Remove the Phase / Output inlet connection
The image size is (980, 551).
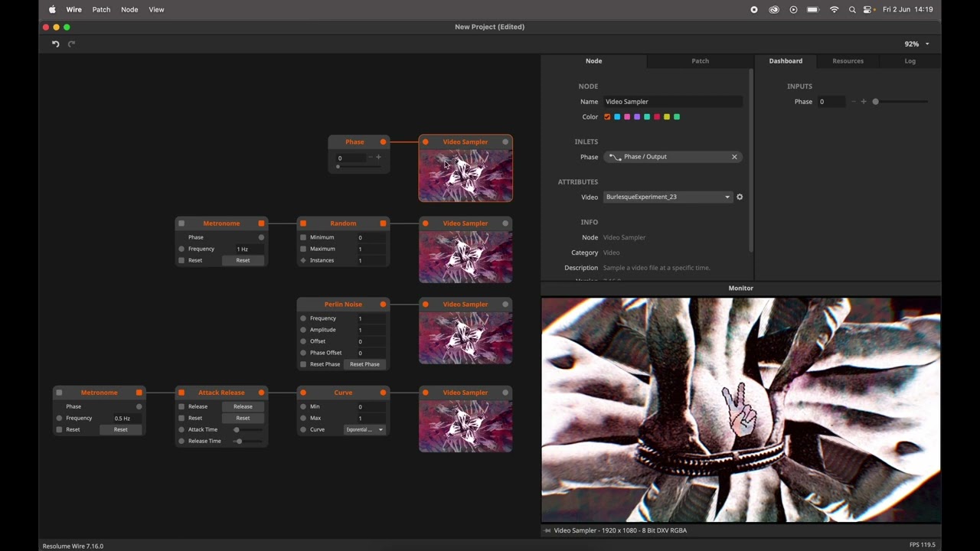pos(734,157)
